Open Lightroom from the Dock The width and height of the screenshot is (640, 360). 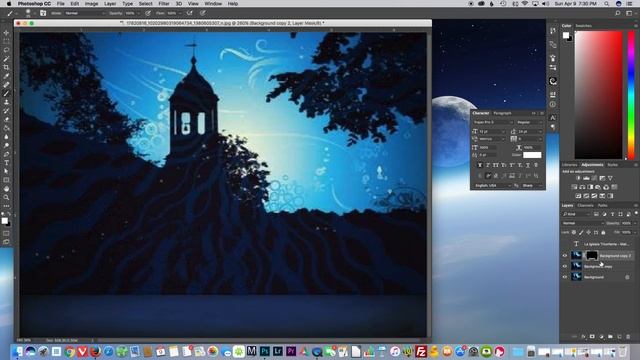click(x=278, y=351)
